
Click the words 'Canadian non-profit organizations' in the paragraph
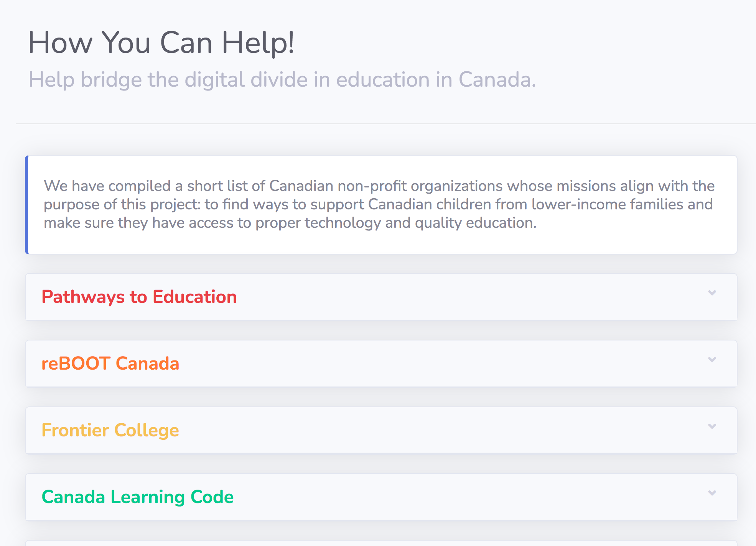click(386, 186)
